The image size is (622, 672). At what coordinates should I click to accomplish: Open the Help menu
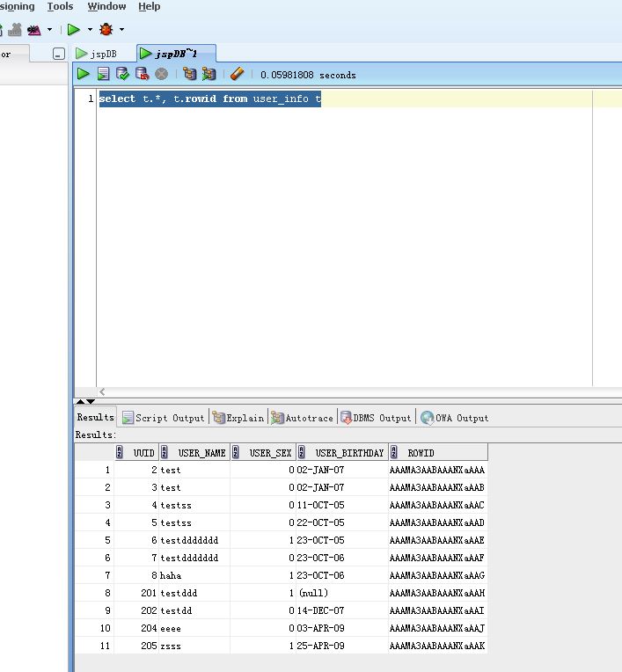(x=150, y=6)
